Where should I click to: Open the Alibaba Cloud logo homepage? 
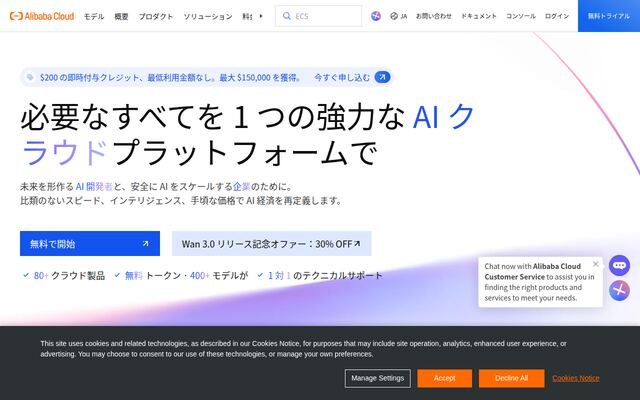coord(42,16)
